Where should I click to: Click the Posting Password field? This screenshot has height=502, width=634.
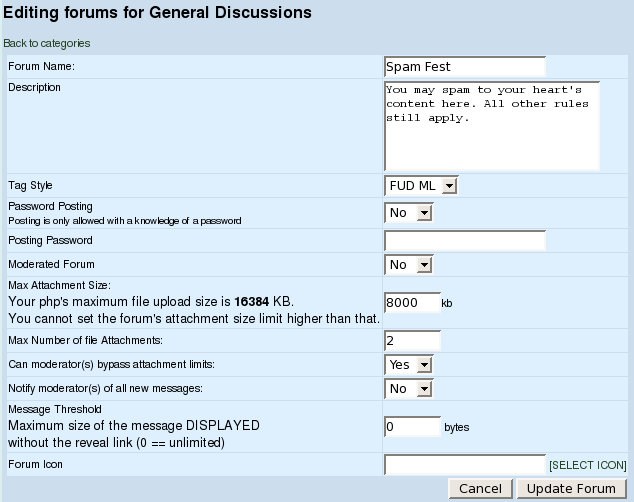(x=465, y=240)
